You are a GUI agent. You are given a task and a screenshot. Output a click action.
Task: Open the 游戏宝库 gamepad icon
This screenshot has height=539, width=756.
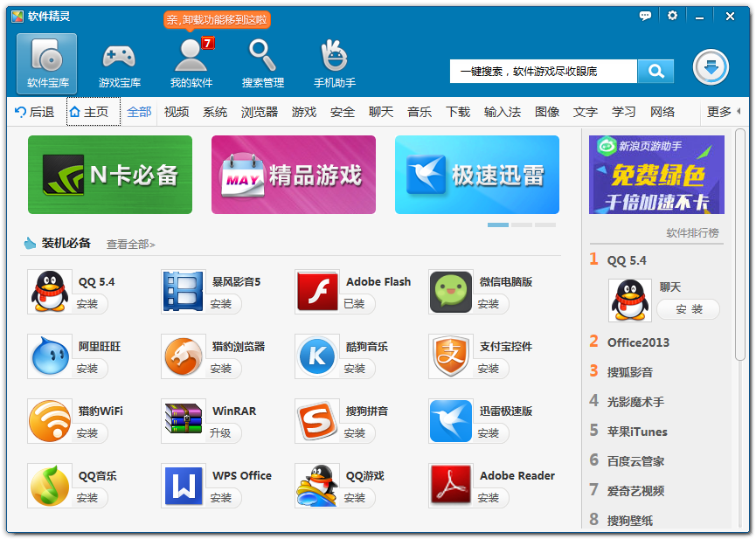click(119, 63)
